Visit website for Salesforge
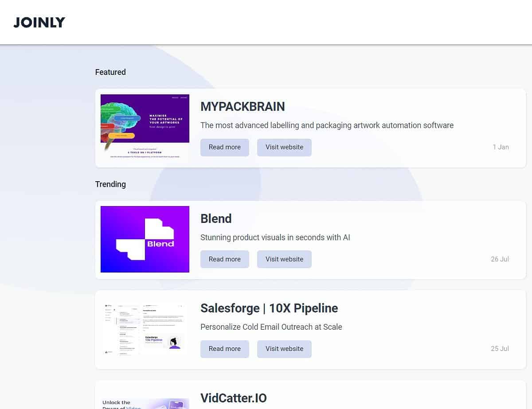This screenshot has height=409, width=532. coord(284,349)
